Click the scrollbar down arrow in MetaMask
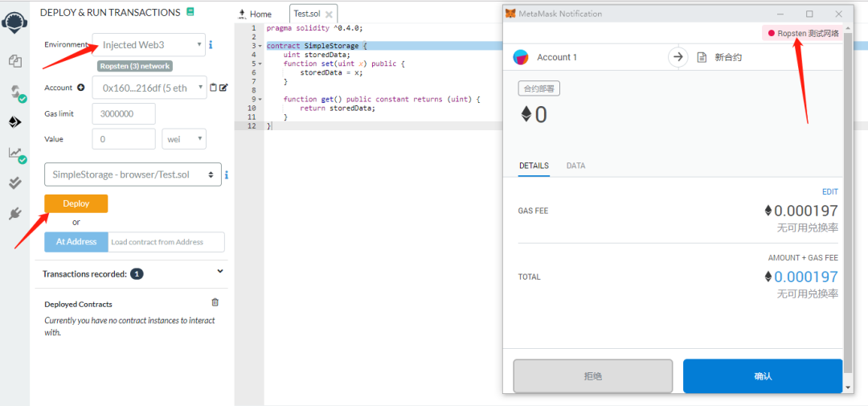The width and height of the screenshot is (868, 406). coord(850,387)
